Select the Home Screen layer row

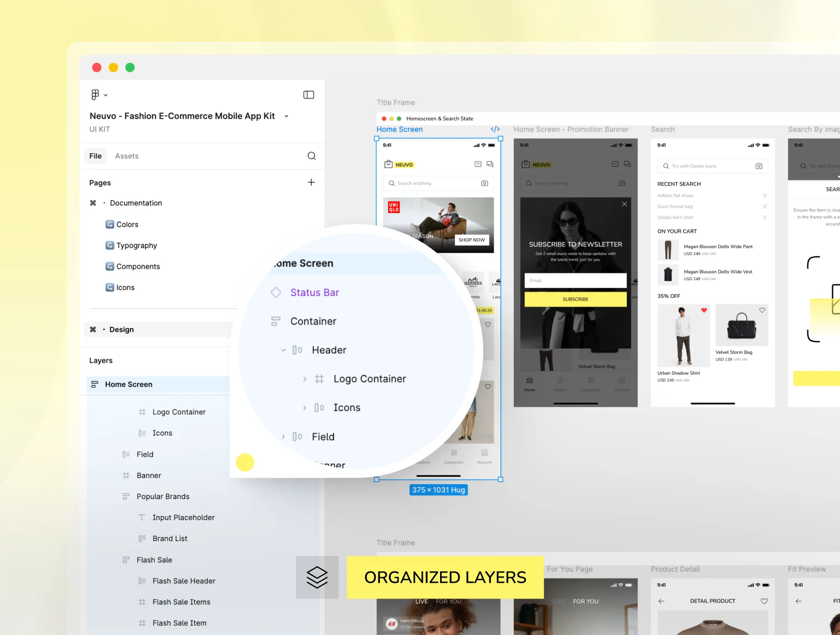(x=158, y=384)
